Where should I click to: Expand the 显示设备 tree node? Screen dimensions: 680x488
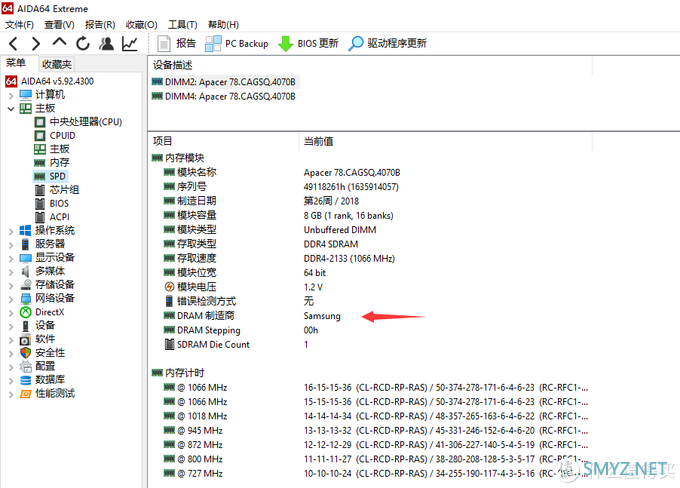click(11, 258)
